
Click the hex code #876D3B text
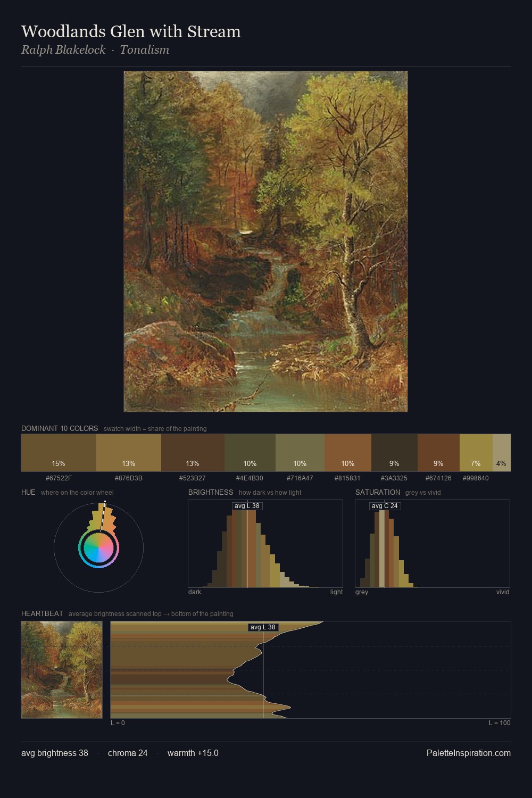(x=129, y=478)
